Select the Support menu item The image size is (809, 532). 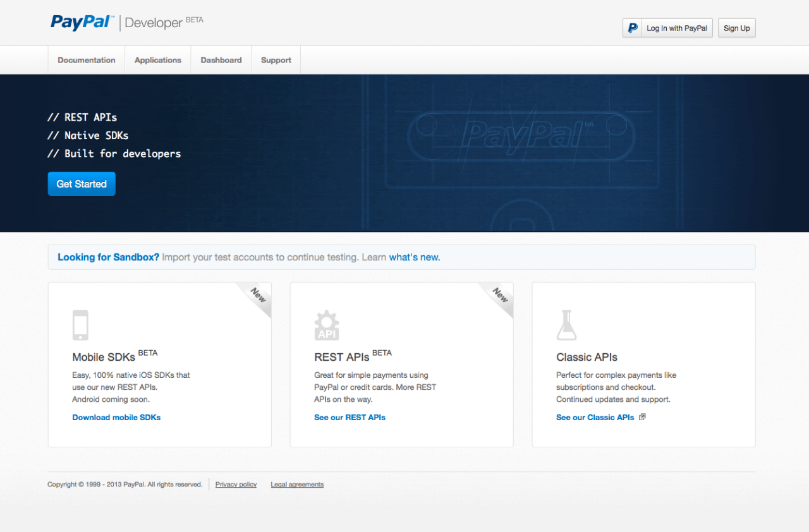pyautogui.click(x=276, y=60)
